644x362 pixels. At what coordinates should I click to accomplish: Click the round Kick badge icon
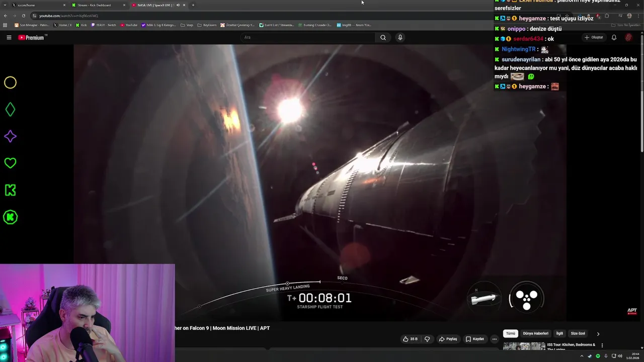point(10,217)
